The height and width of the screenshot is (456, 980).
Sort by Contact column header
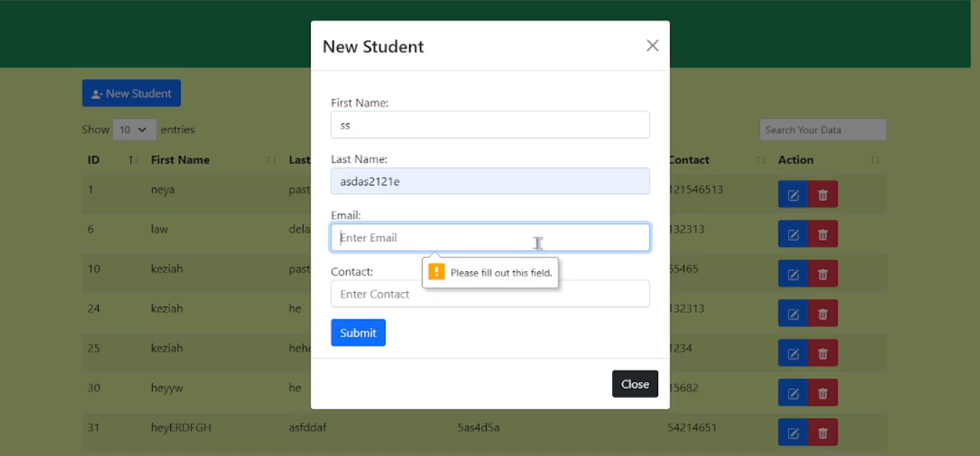(689, 160)
